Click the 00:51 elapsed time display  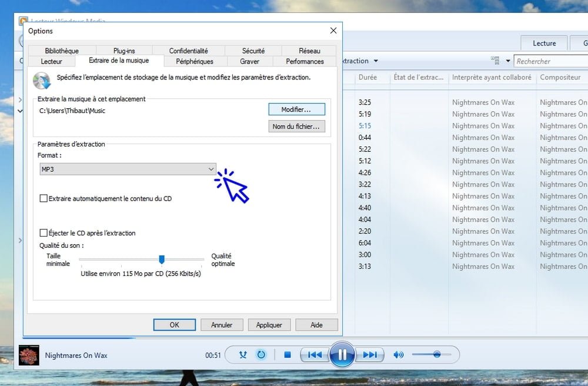click(213, 355)
